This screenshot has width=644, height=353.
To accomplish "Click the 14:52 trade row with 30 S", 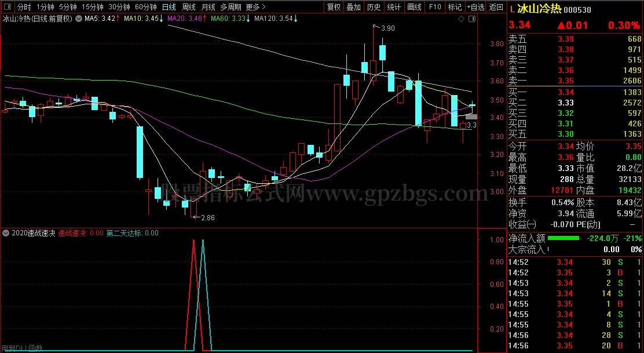I will [575, 262].
